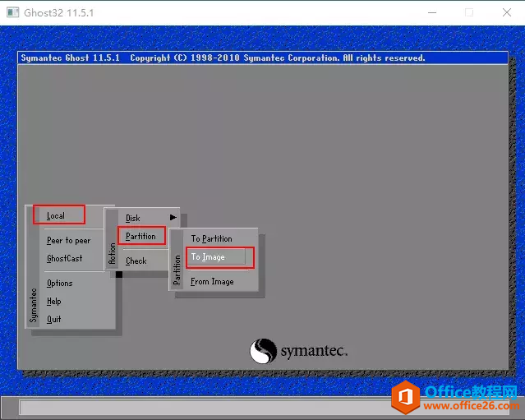Viewport: 525px width, 420px height.
Task: Open the Local menu entry
Action: (x=56, y=215)
